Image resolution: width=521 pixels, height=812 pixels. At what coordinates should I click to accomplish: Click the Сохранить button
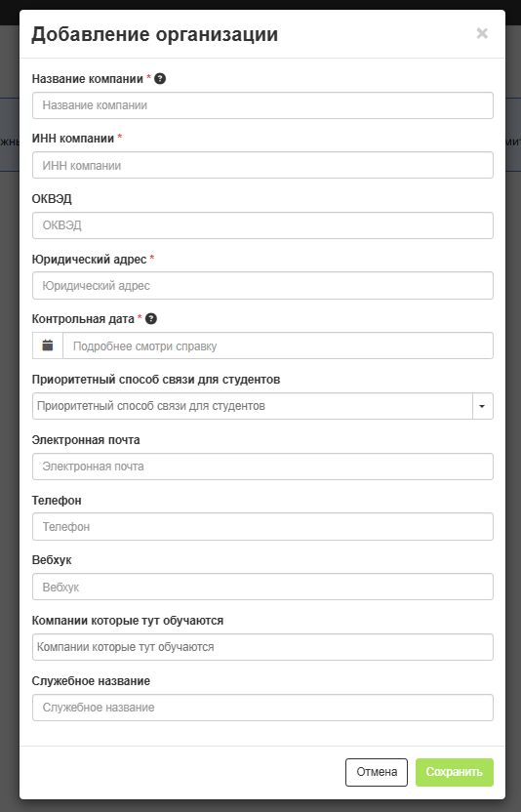click(x=455, y=772)
